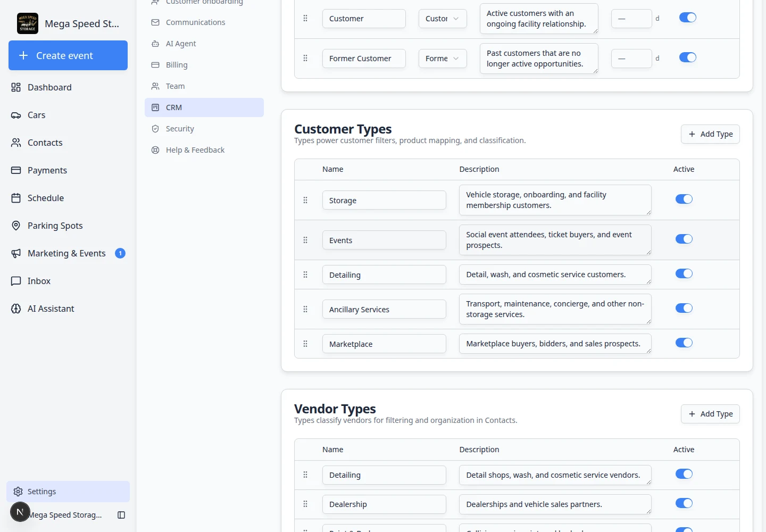Toggle the Detailing customer type switch
Image resolution: width=766 pixels, height=532 pixels.
point(684,273)
